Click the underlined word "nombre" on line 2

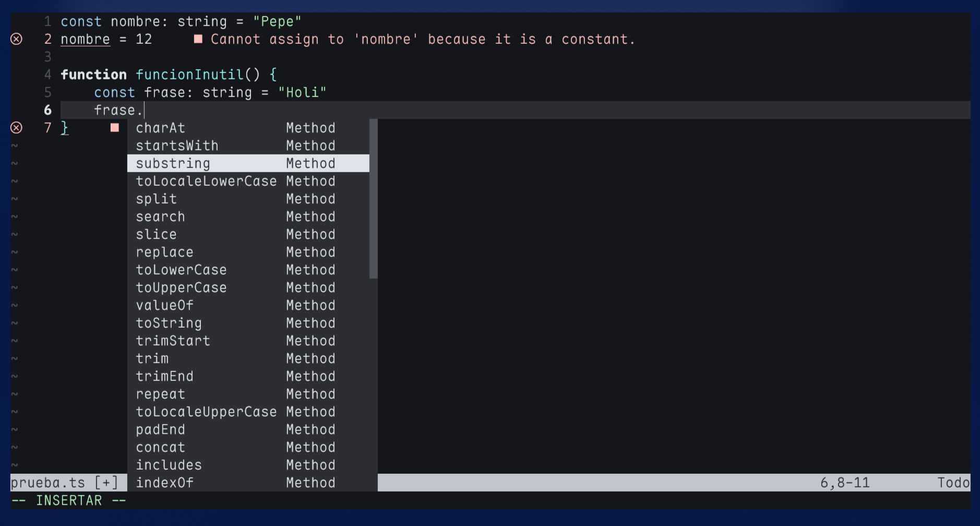(x=85, y=39)
